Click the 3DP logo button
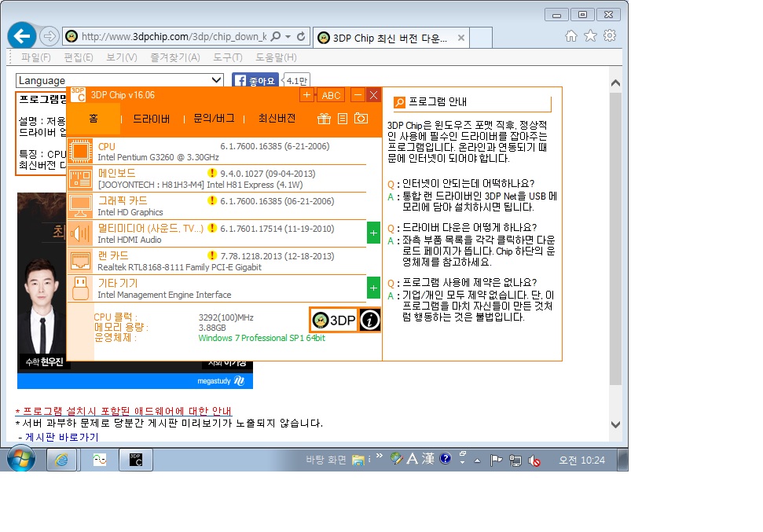 (x=334, y=320)
